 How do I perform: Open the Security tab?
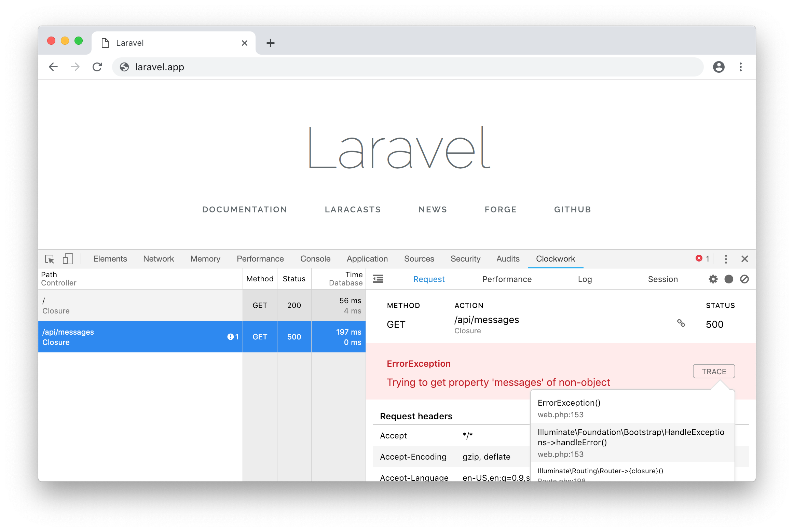click(465, 259)
